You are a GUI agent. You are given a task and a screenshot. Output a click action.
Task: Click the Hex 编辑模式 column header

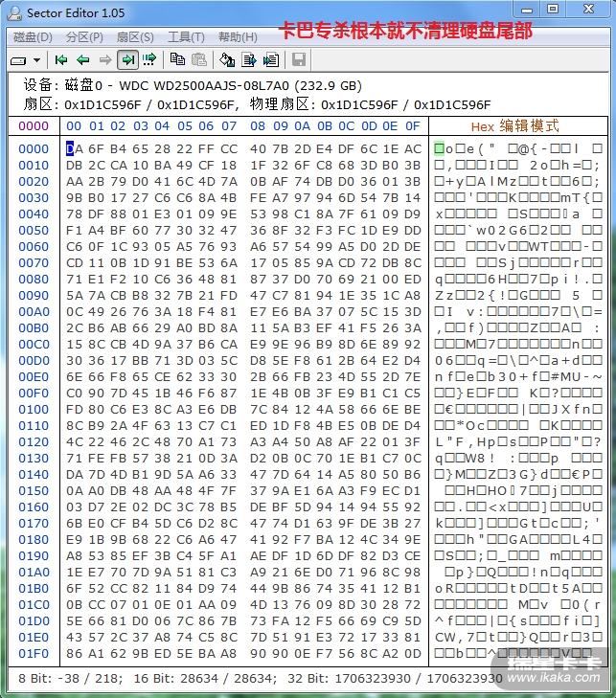pyautogui.click(x=514, y=126)
